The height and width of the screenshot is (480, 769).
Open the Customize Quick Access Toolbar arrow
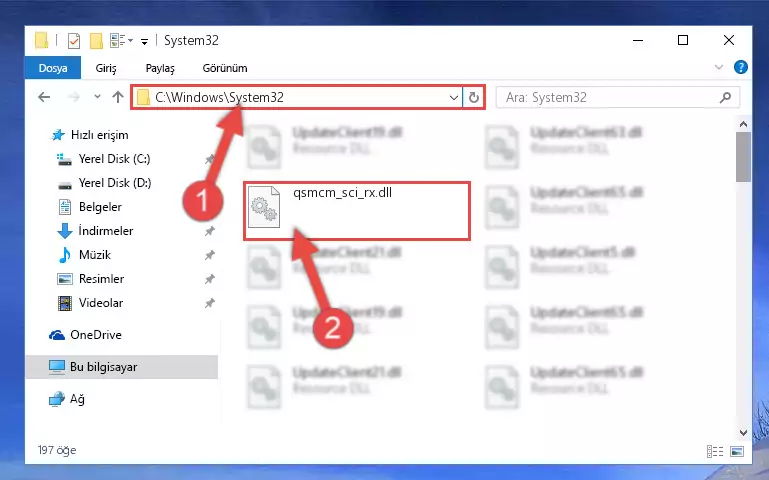(x=144, y=42)
